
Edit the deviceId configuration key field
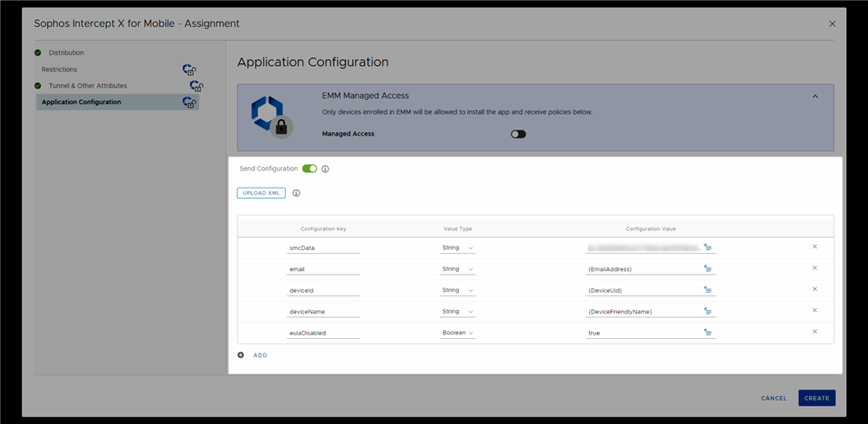click(x=323, y=290)
